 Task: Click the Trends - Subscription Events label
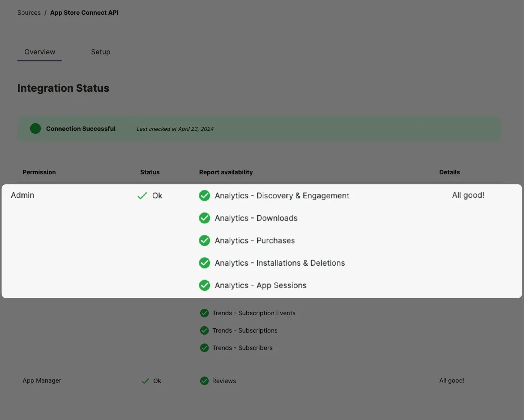(x=254, y=313)
